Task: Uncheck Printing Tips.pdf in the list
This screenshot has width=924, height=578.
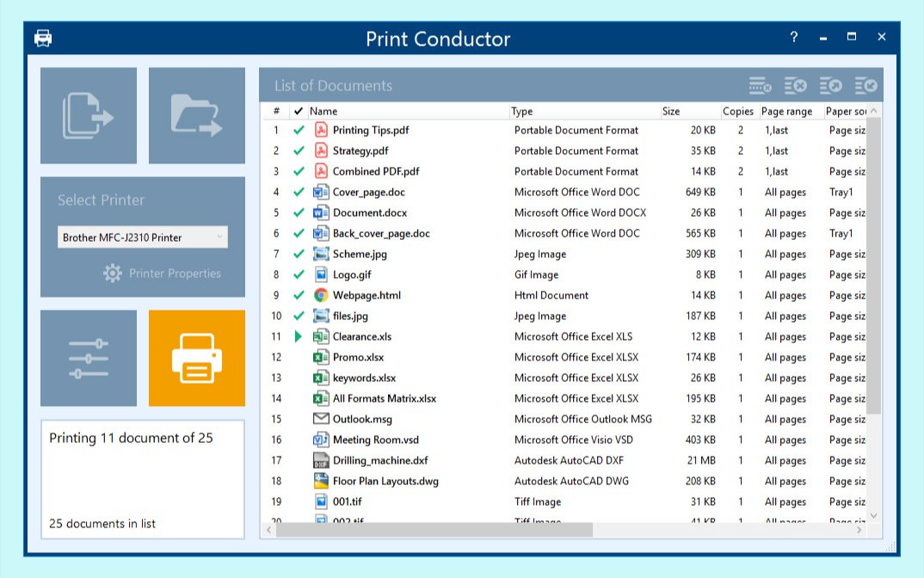Action: click(297, 130)
